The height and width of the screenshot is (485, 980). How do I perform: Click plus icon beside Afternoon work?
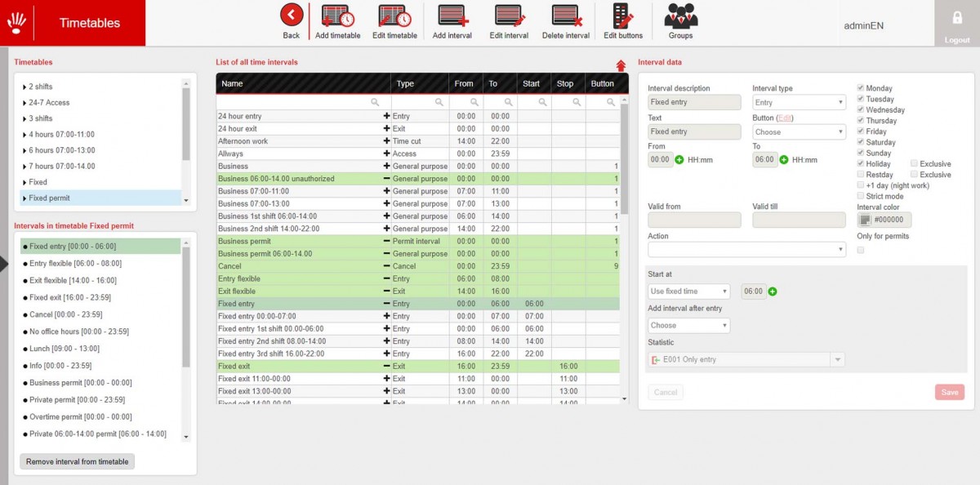pyautogui.click(x=386, y=141)
